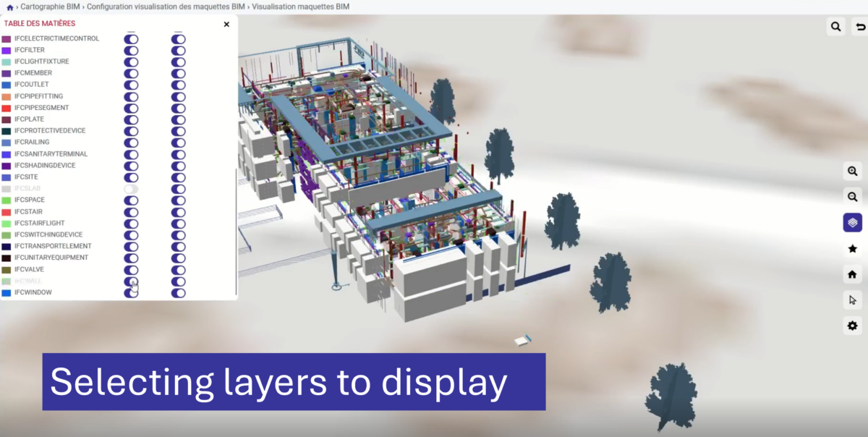Toggle the highlighted layers panel icon
This screenshot has width=868, height=437.
[852, 222]
